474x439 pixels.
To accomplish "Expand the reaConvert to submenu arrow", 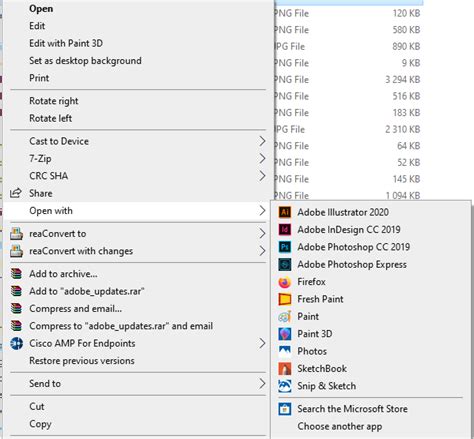I will (262, 234).
